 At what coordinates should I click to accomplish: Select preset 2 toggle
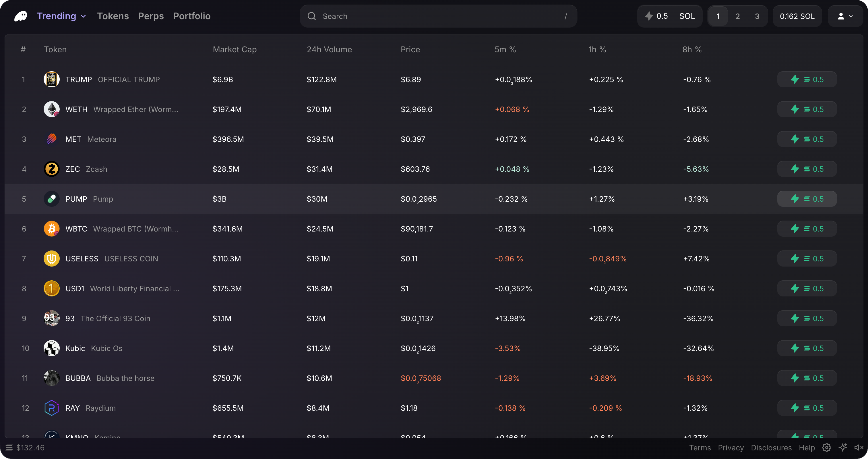pyautogui.click(x=737, y=16)
